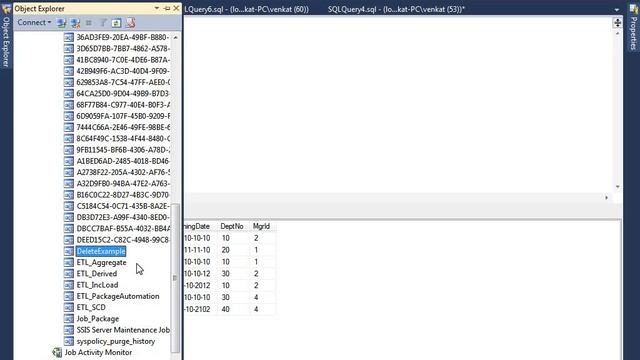640x360 pixels.
Task: Select job DEED15C2-C82C-4948-99C8
Action: click(123, 240)
